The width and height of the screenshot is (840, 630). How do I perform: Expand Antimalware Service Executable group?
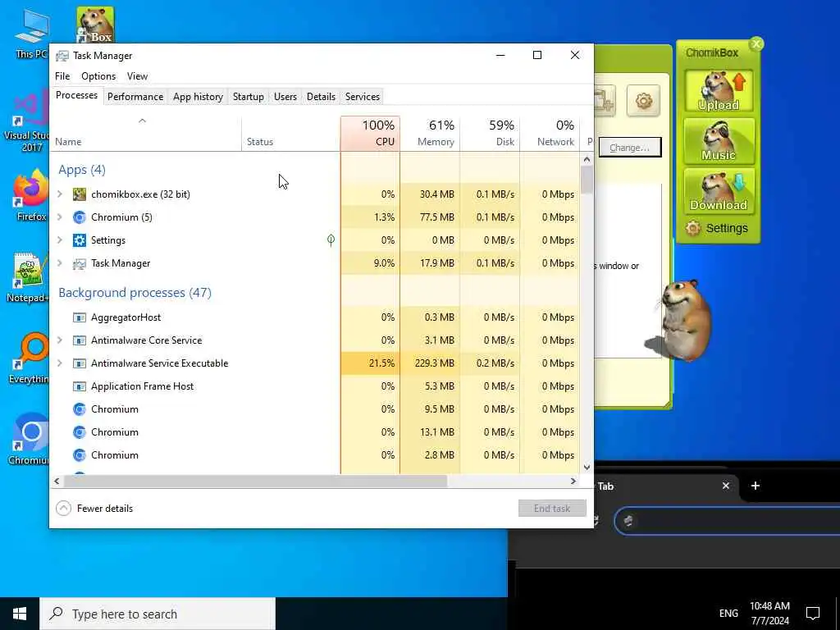click(59, 363)
